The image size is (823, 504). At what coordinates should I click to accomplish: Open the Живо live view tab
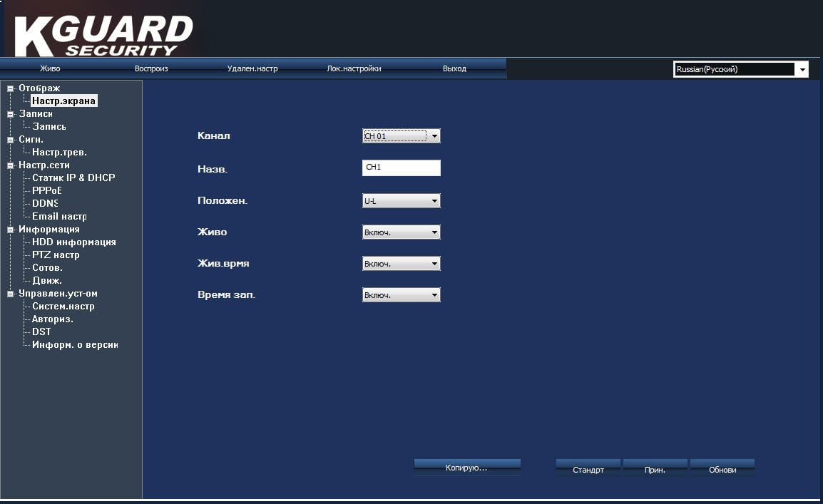click(51, 68)
